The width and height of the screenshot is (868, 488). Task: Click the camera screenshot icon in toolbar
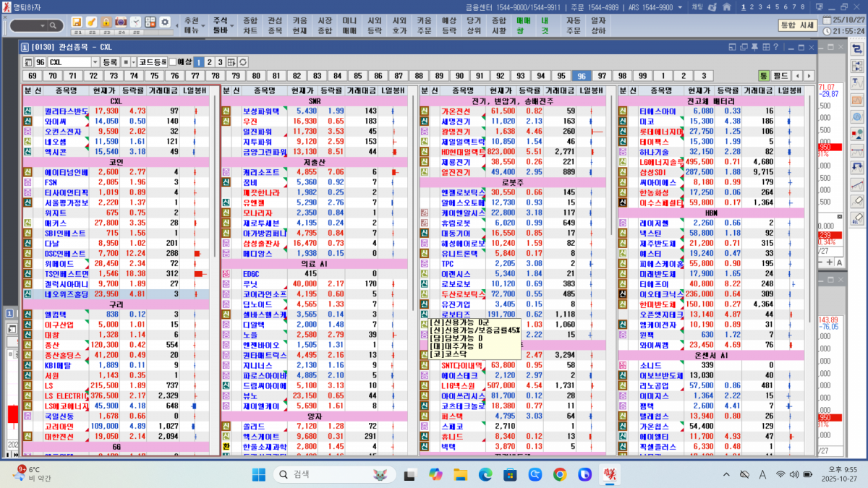tap(121, 22)
